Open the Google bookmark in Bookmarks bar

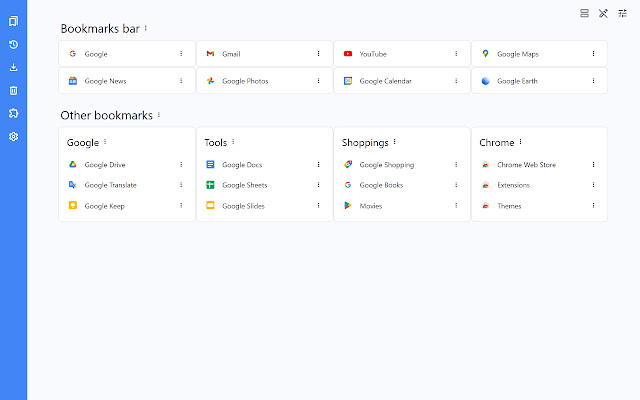coord(127,53)
